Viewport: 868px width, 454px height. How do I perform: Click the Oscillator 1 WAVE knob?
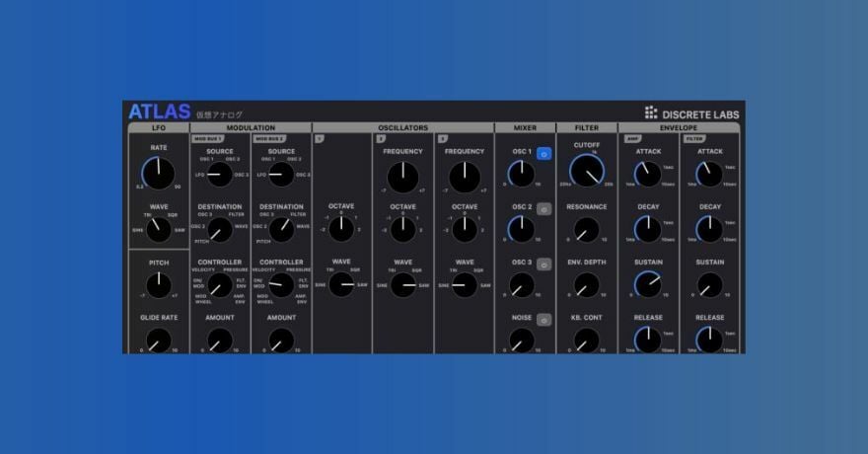(341, 284)
